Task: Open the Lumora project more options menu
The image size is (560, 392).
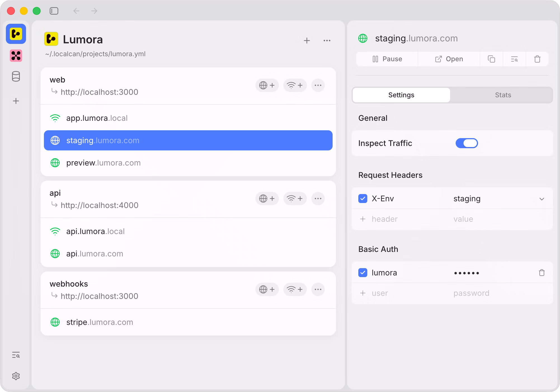Action: [x=327, y=41]
